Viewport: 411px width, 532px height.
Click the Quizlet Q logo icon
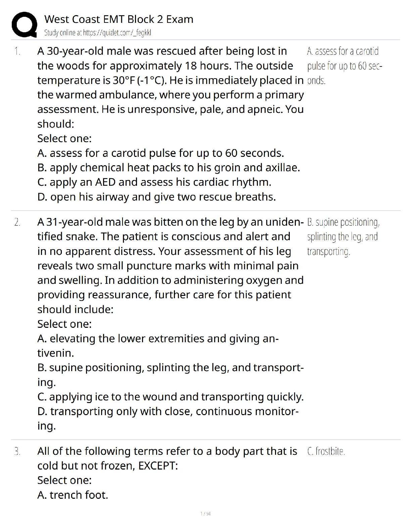click(x=24, y=25)
